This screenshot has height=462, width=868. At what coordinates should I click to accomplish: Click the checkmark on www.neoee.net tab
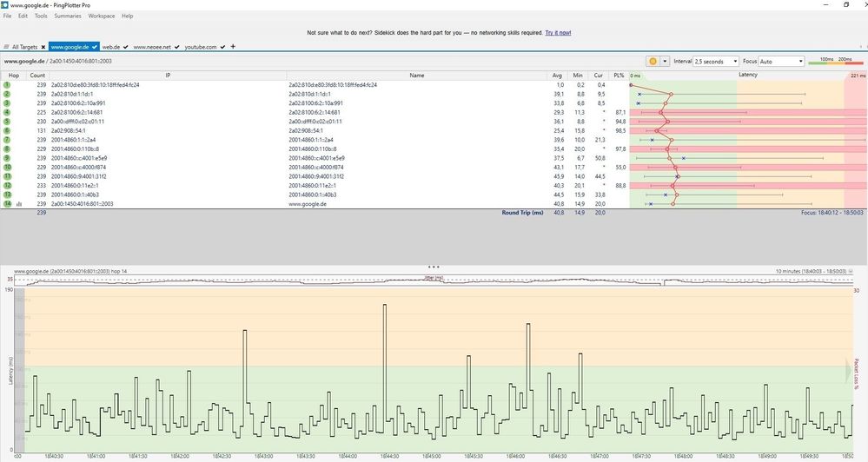click(x=176, y=47)
